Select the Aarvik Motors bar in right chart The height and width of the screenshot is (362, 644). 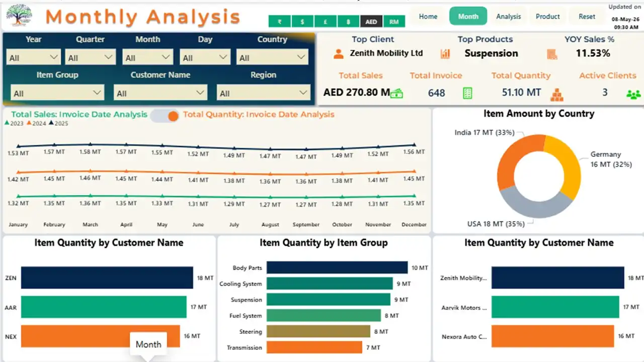(x=555, y=307)
